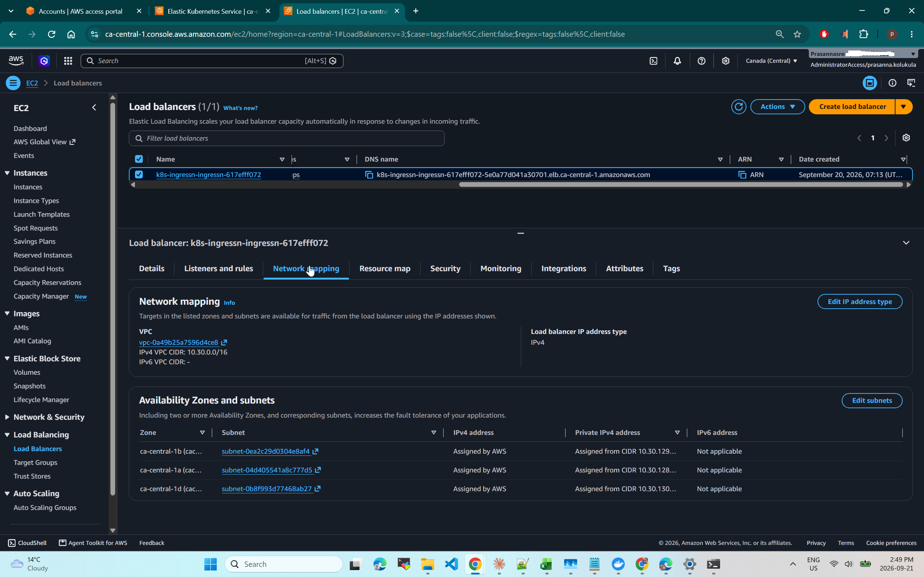Open the vpc-0a49b25a7596d4ce8 link

(x=179, y=342)
